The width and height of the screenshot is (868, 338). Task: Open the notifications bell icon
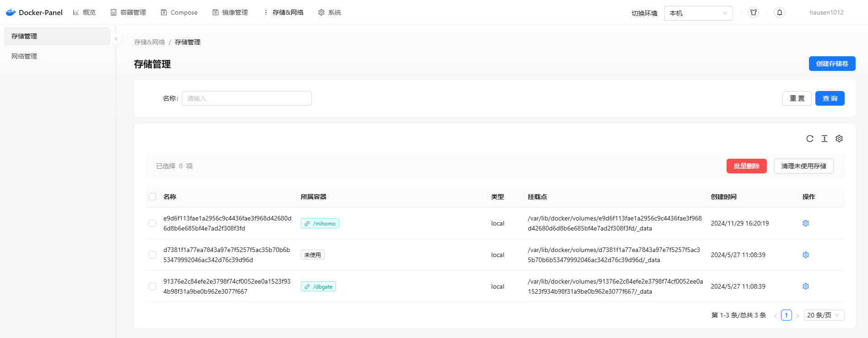[x=780, y=12]
